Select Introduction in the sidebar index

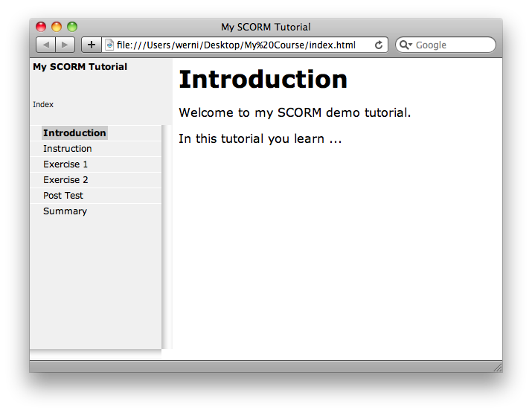(74, 133)
